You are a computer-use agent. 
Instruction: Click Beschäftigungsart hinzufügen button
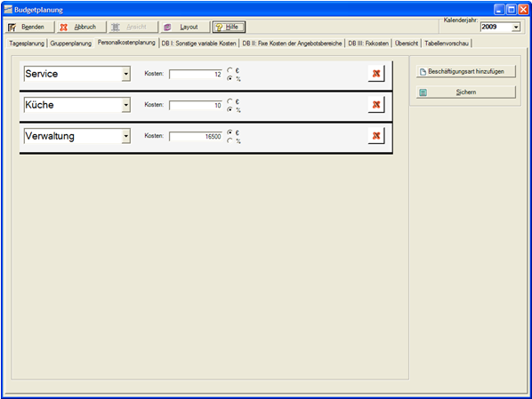tap(466, 71)
